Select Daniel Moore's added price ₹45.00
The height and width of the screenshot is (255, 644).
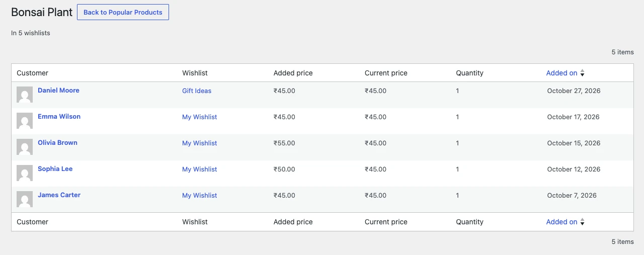(x=284, y=91)
